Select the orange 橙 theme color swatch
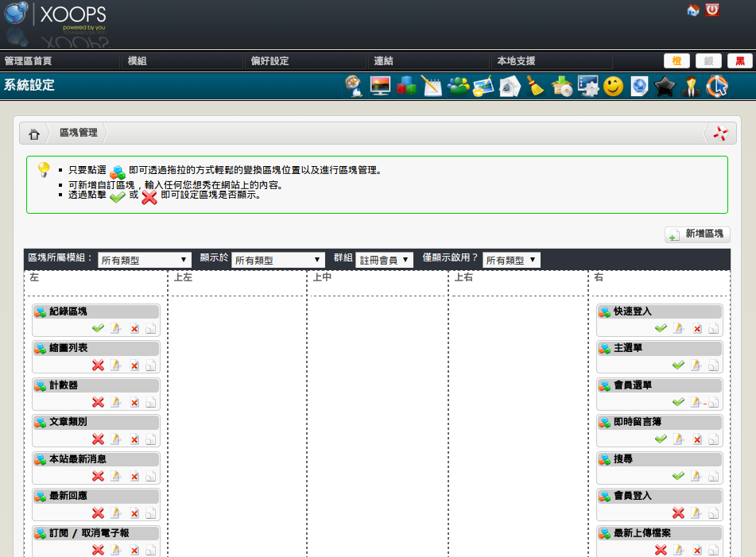 point(677,61)
